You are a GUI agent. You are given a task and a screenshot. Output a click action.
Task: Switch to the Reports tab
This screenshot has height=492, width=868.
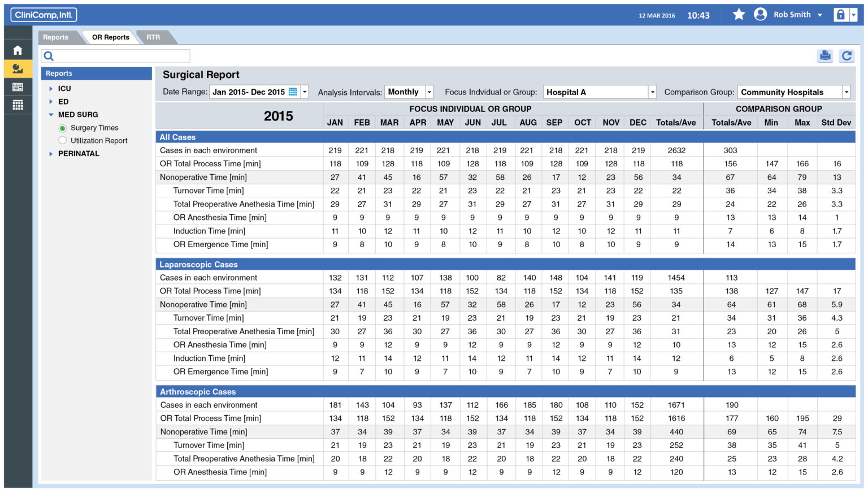coord(57,37)
